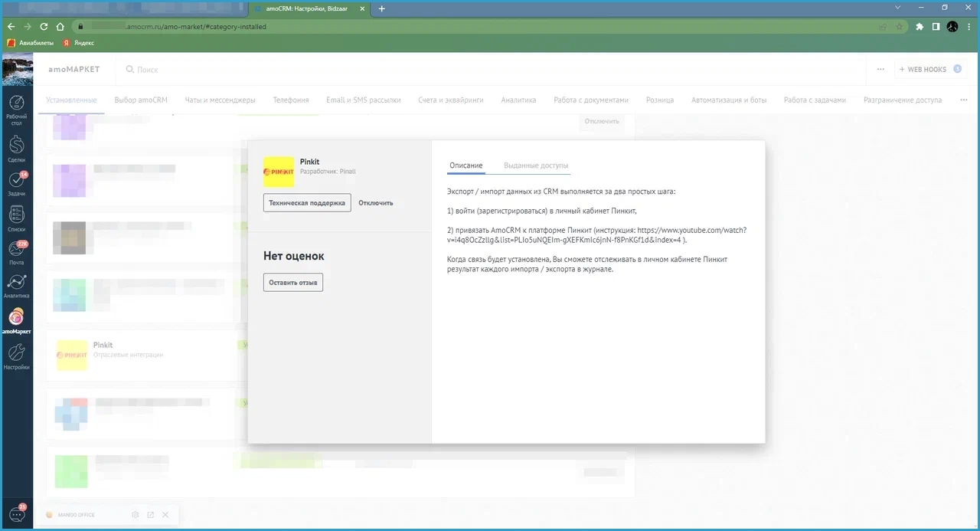Expand the category tabs overflow menu

pyautogui.click(x=963, y=100)
